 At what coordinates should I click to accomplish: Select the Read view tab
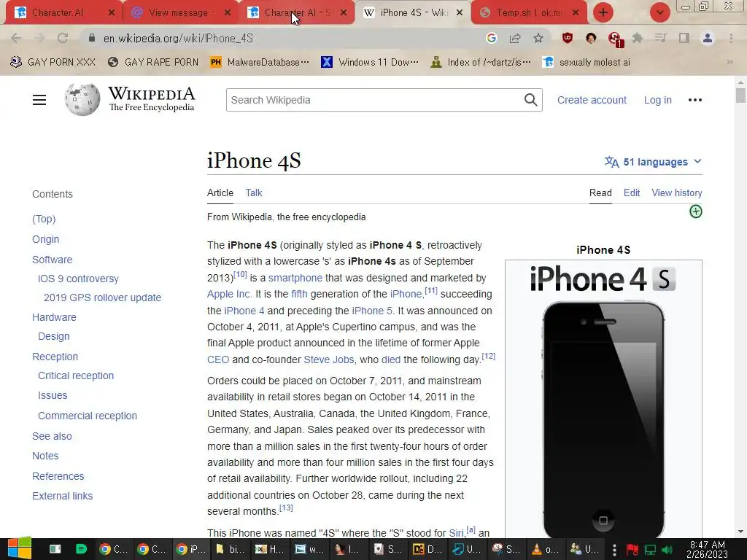[600, 192]
